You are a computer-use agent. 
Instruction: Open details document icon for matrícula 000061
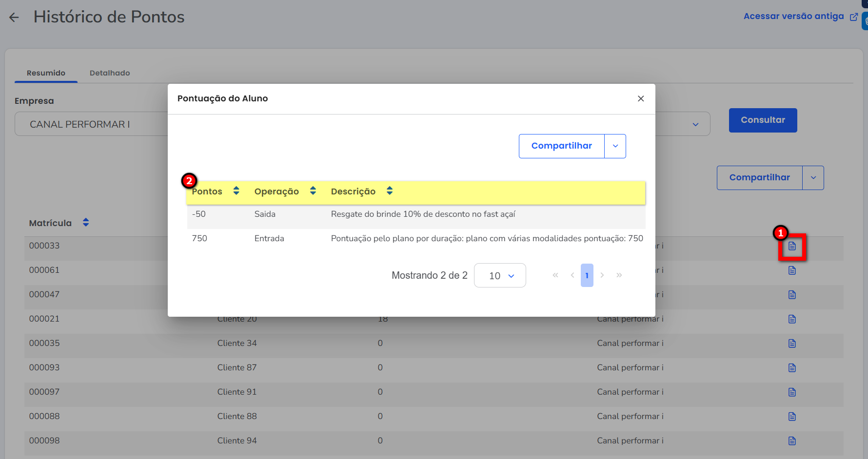coord(792,270)
